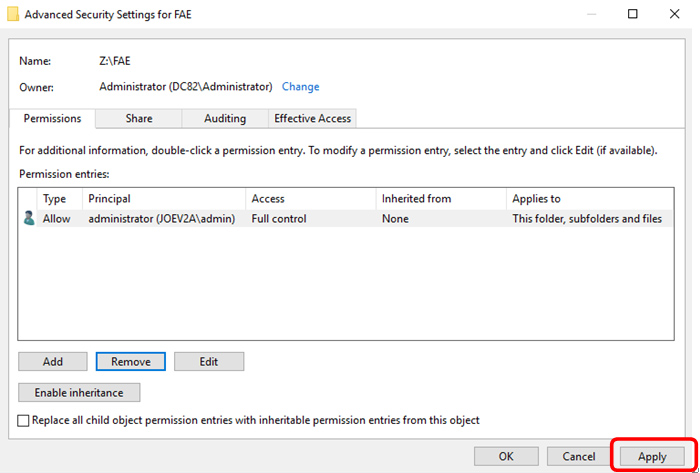Click Enable inheritance button

point(79,393)
